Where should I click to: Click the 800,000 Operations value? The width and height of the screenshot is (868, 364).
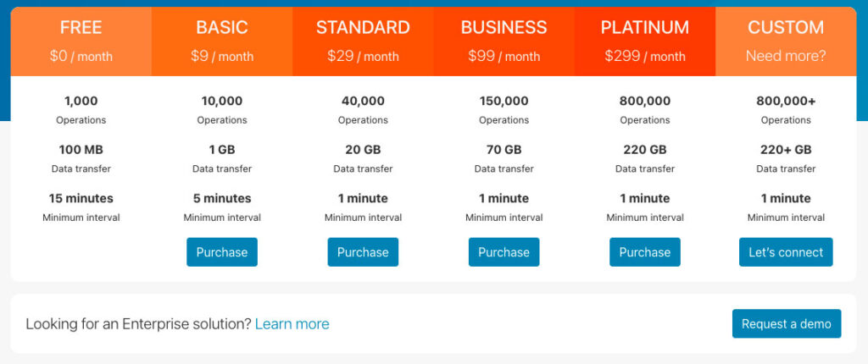click(x=645, y=102)
